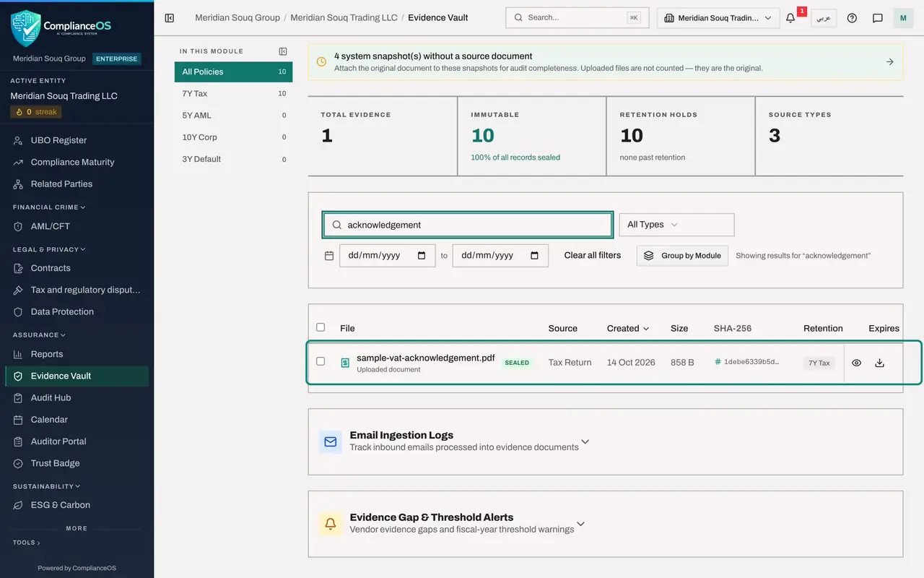
Task: Select the All Policies filter
Action: coord(233,72)
